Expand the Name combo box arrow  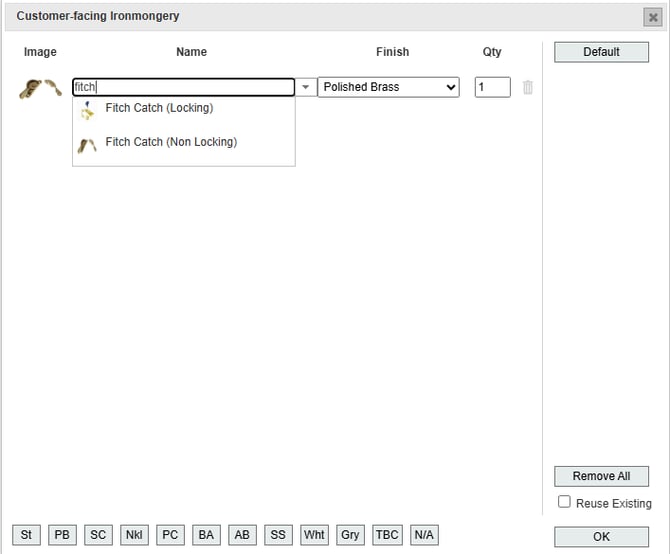pos(306,88)
